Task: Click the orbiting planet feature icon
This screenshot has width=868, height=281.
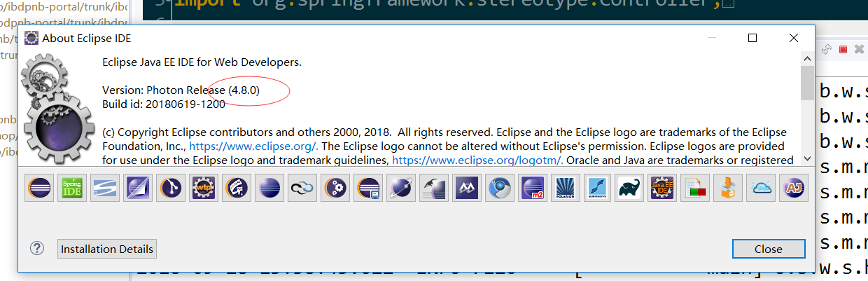Action: (x=401, y=188)
